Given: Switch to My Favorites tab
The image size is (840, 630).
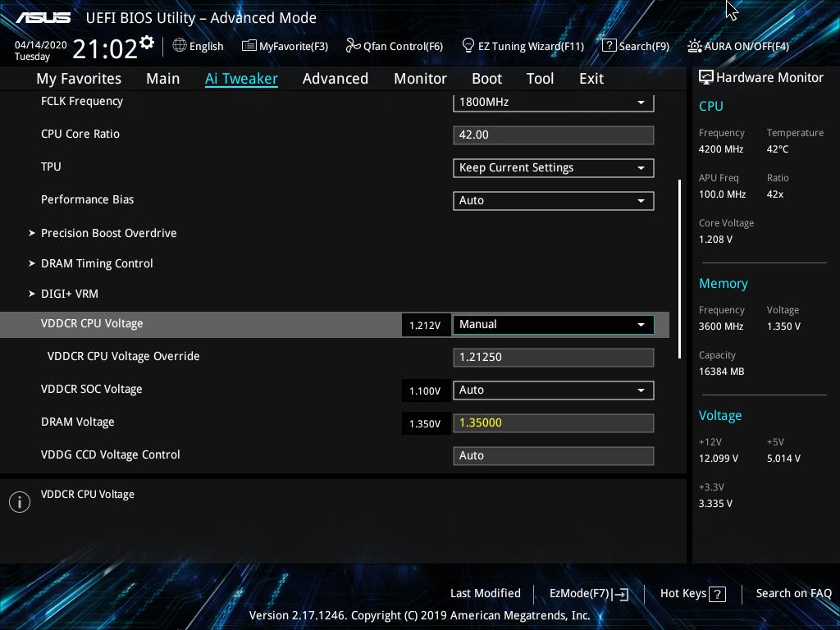Looking at the screenshot, I should pos(79,79).
